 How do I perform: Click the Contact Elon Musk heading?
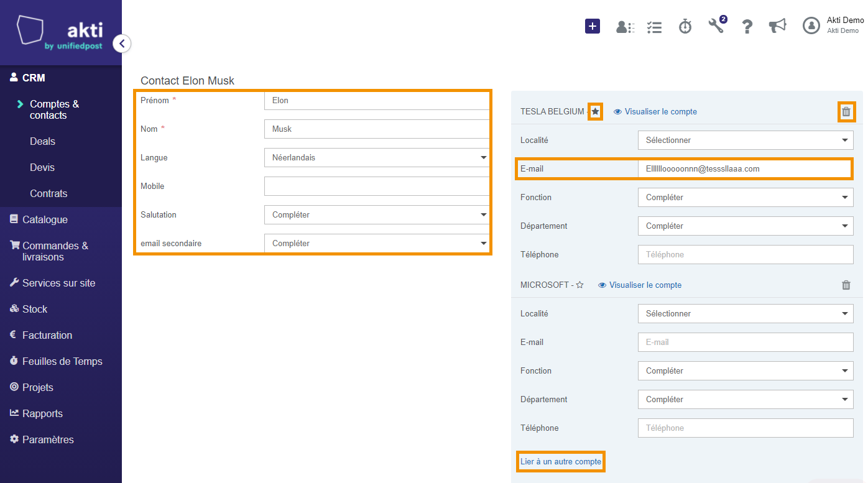[187, 81]
